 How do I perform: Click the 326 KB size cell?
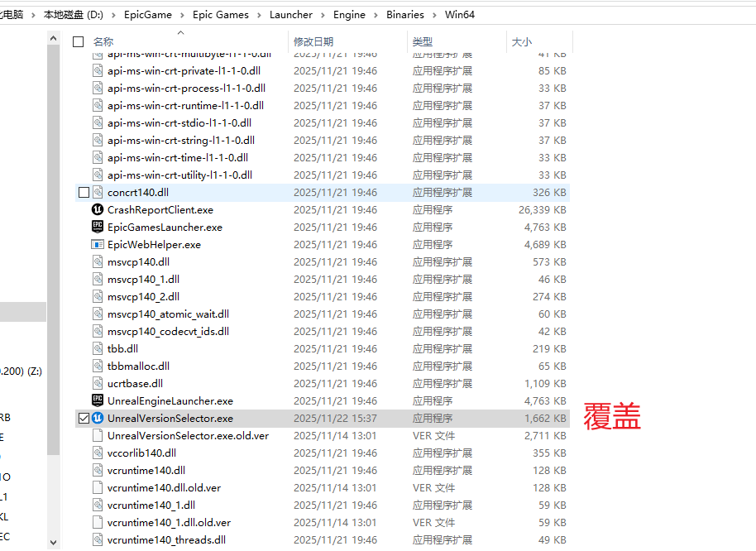tap(549, 192)
